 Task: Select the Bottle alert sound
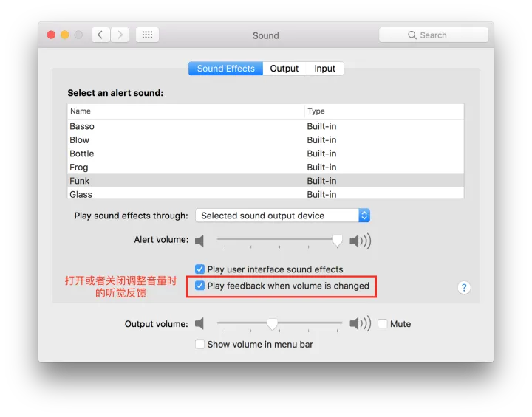pos(266,154)
